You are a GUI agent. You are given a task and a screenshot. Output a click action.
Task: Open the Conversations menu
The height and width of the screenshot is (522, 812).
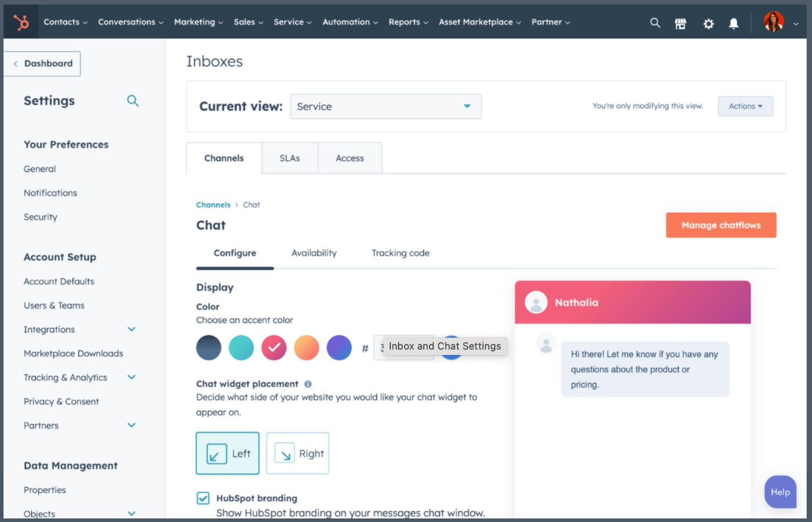tap(130, 22)
